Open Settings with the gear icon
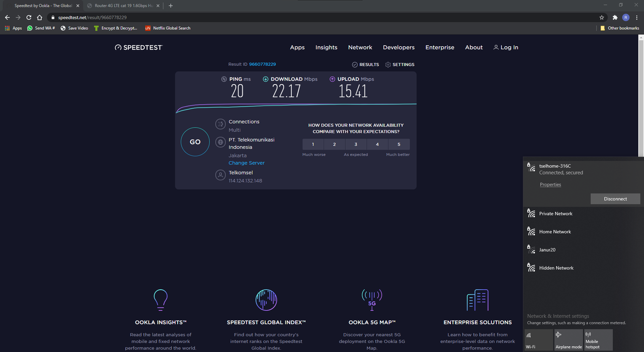This screenshot has width=644, height=352. point(388,64)
